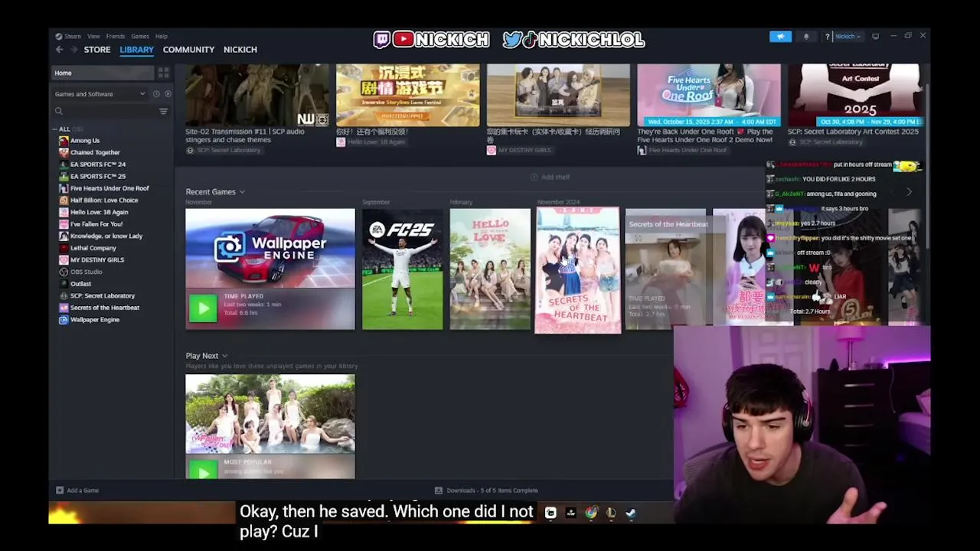Open League of Legends taskbar icon
Screen dimensions: 980x551
click(x=610, y=513)
